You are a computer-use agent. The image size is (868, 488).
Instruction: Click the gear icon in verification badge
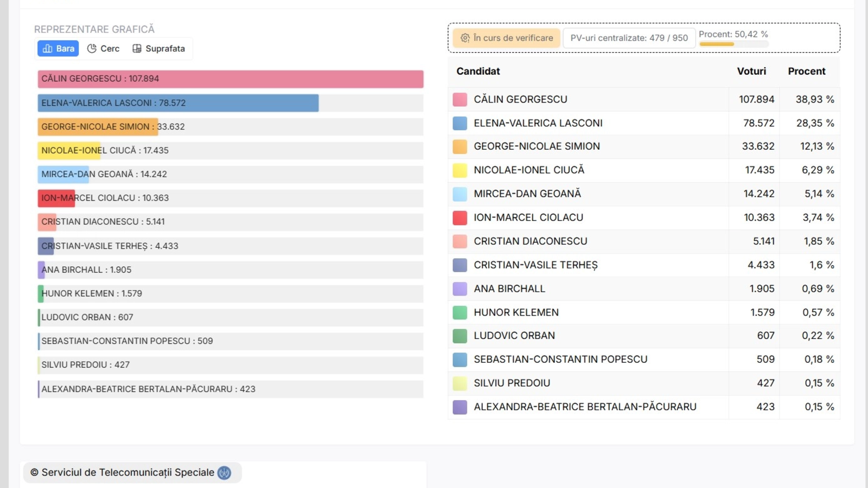point(465,38)
